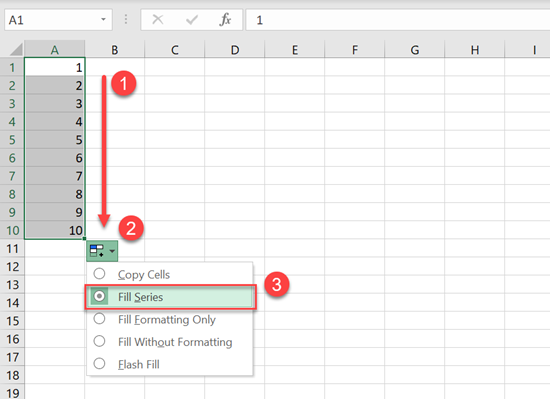The height and width of the screenshot is (399, 550).
Task: Select row 15 header
Action: click(x=12, y=321)
